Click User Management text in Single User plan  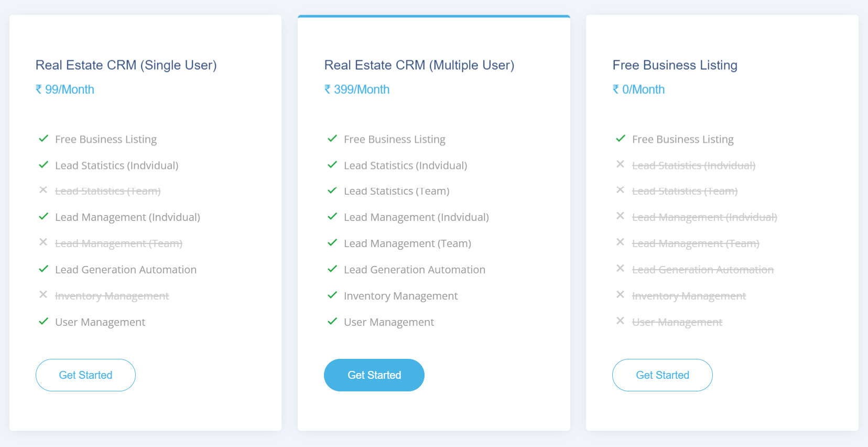[100, 322]
